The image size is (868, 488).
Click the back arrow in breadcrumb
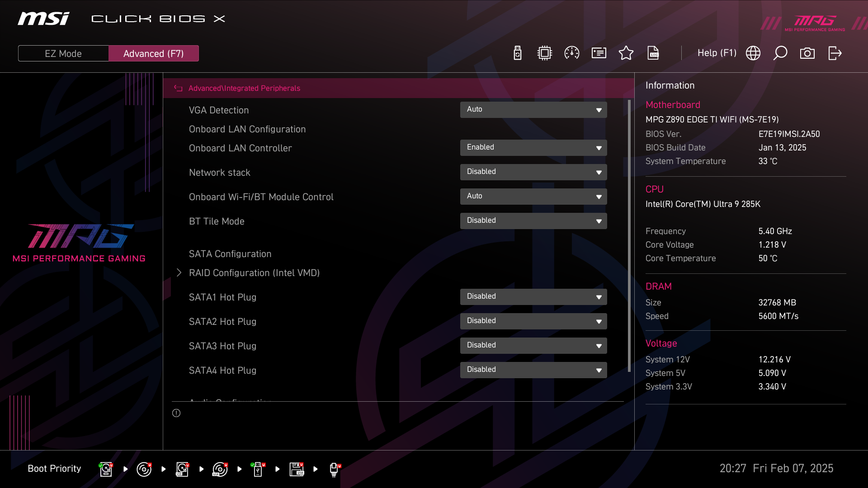point(178,89)
